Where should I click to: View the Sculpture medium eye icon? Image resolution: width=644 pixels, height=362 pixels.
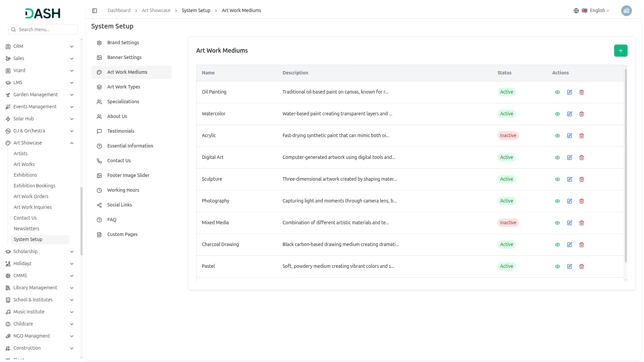557,179
